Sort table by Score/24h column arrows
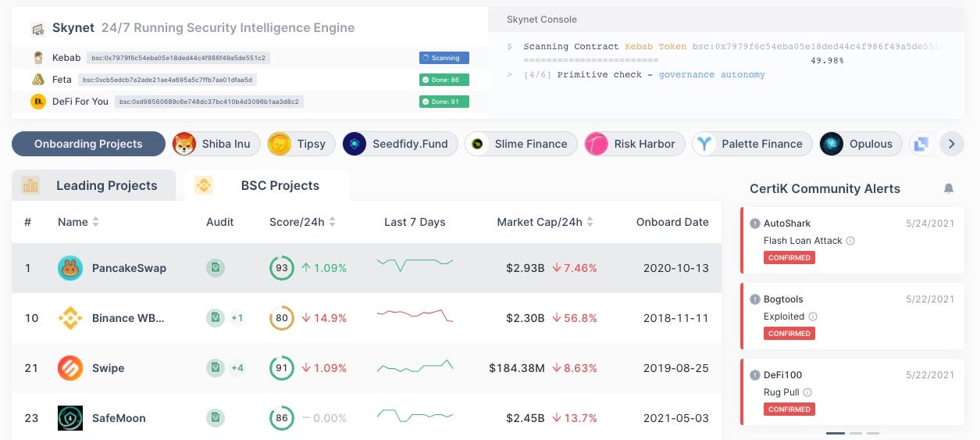 click(332, 222)
